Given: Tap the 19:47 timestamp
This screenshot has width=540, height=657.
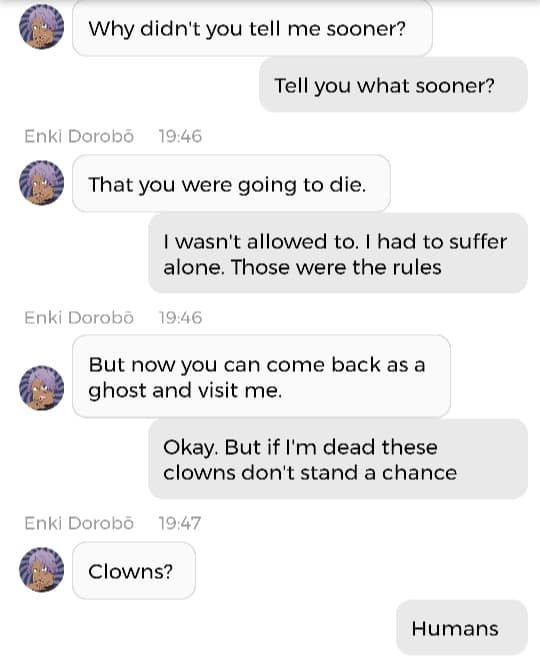Looking at the screenshot, I should pos(180,524).
